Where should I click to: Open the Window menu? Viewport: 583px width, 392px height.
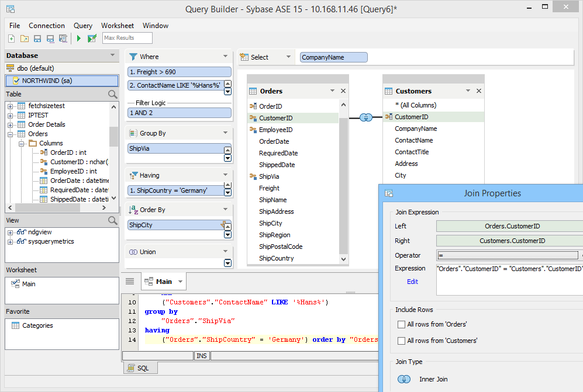[156, 26]
